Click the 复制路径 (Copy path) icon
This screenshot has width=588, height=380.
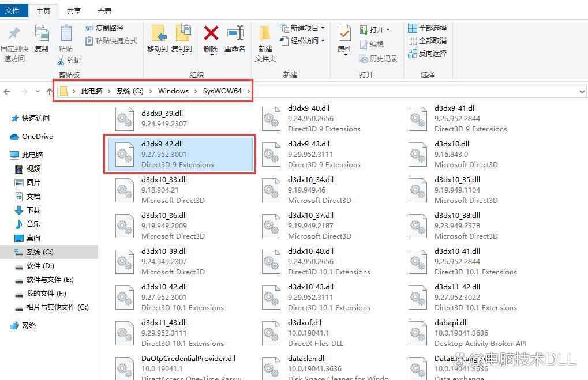89,28
